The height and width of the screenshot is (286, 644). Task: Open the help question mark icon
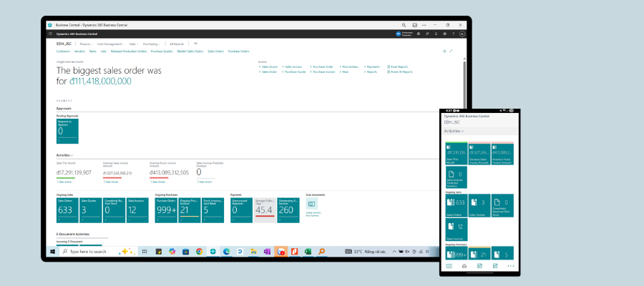tap(454, 34)
